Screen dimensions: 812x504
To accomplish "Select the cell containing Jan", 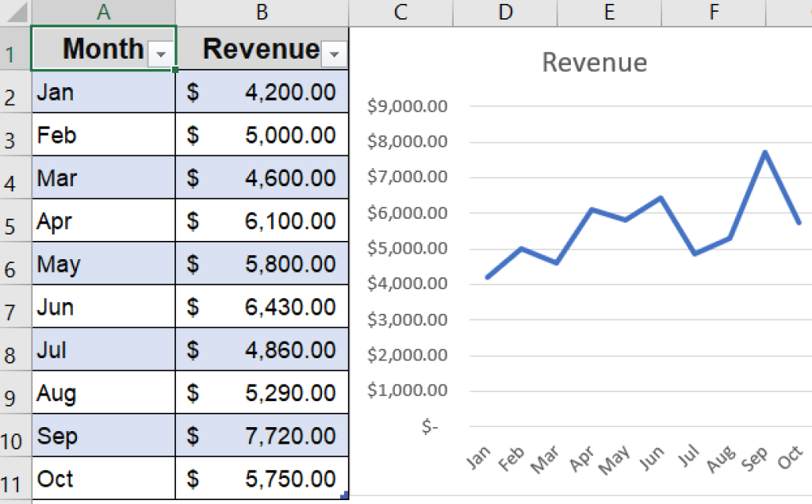I will point(103,92).
